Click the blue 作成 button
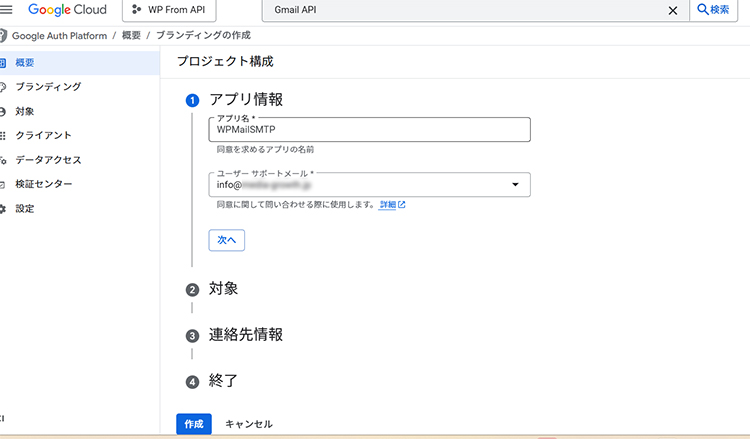 (x=194, y=424)
